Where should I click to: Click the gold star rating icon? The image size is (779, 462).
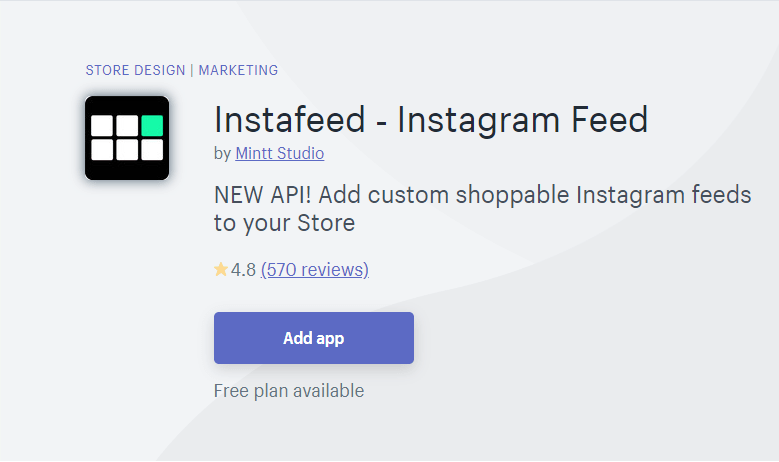click(221, 269)
